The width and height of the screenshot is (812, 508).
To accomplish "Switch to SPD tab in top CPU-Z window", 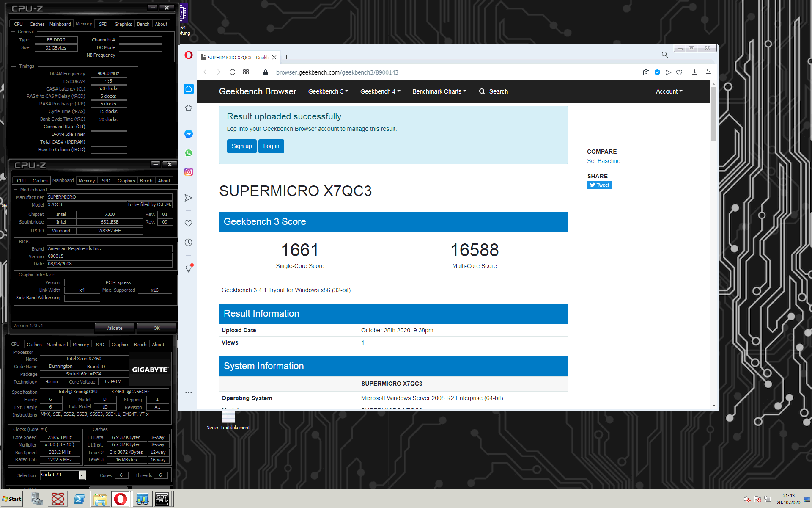I will 103,24.
